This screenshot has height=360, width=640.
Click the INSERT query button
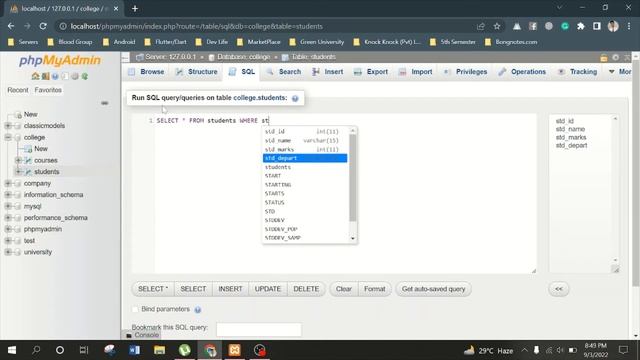point(230,289)
